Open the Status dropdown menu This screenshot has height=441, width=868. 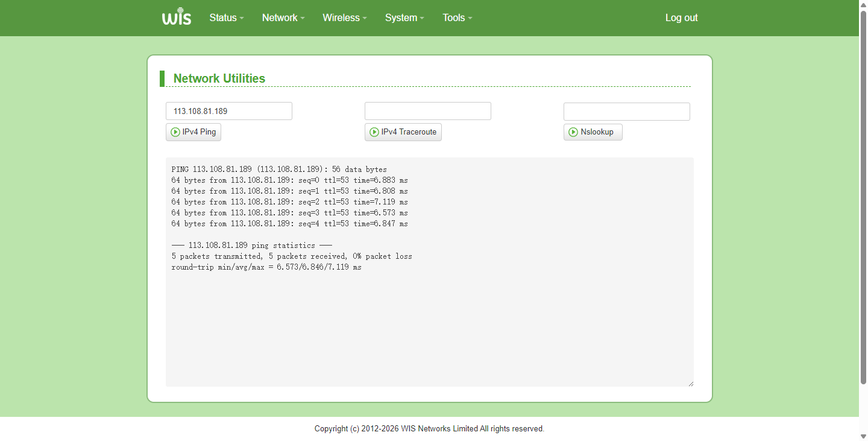[x=227, y=18]
